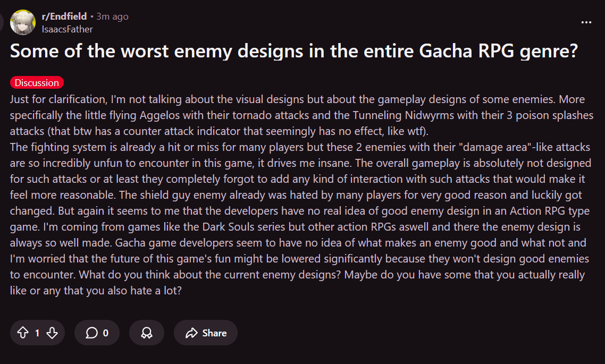This screenshot has height=364, width=605.
Task: Open the post title about worst enemy designs
Action: 293,52
